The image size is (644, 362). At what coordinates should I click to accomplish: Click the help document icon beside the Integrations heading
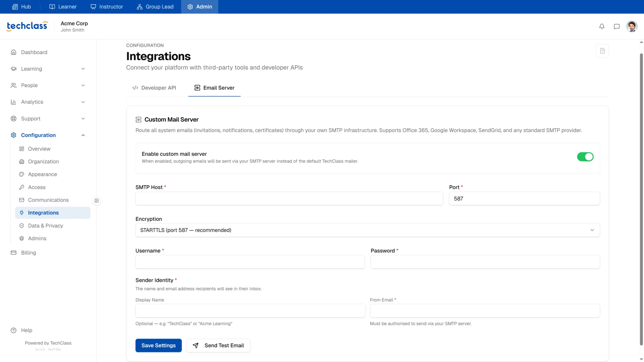click(602, 51)
